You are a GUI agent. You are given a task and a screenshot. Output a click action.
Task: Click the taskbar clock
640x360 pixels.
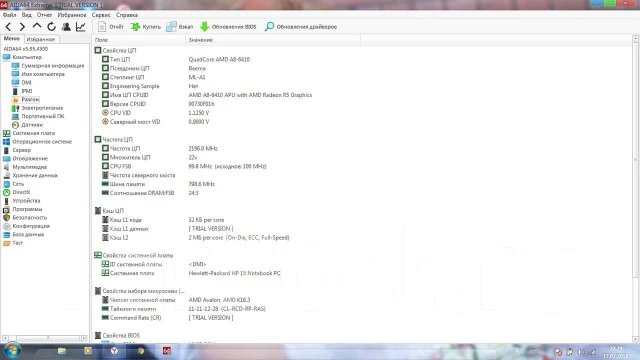coord(615,352)
